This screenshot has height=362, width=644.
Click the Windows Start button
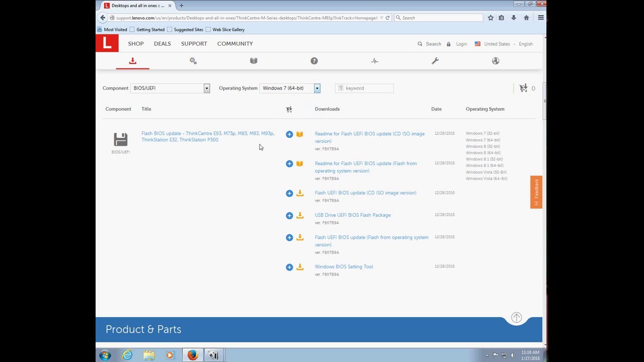(105, 355)
